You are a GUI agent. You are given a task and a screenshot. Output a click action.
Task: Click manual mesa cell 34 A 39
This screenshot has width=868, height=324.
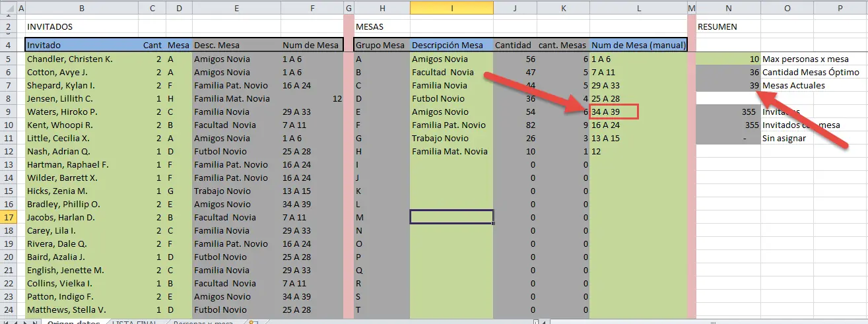[x=614, y=112]
